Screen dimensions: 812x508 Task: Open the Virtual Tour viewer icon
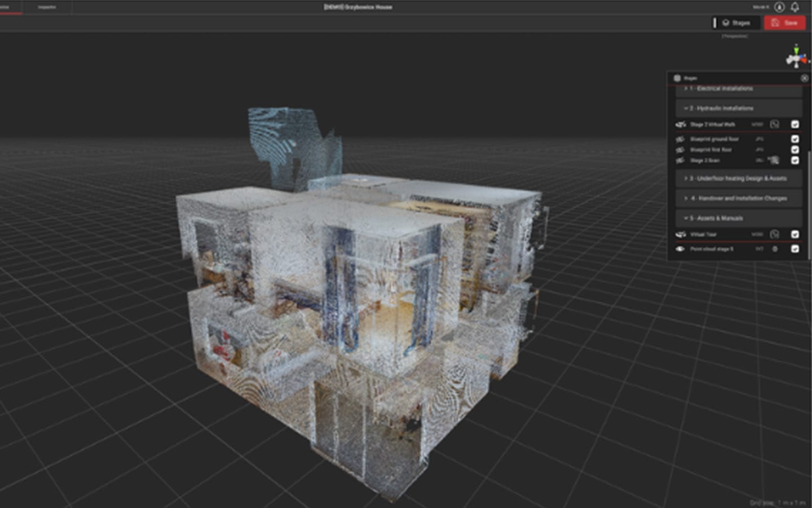point(775,234)
